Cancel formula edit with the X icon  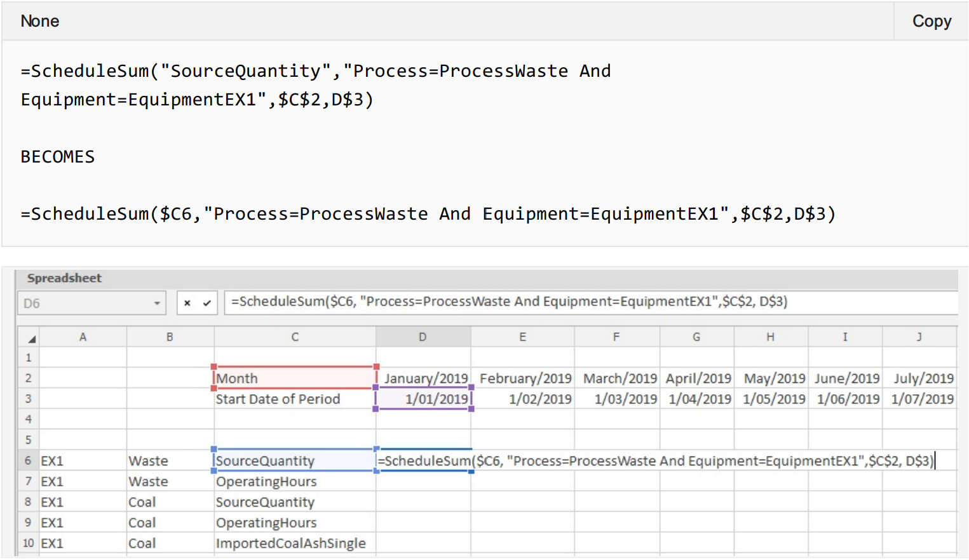tap(187, 303)
